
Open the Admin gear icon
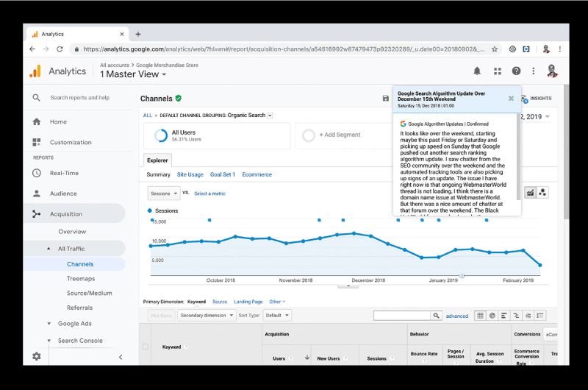(36, 356)
